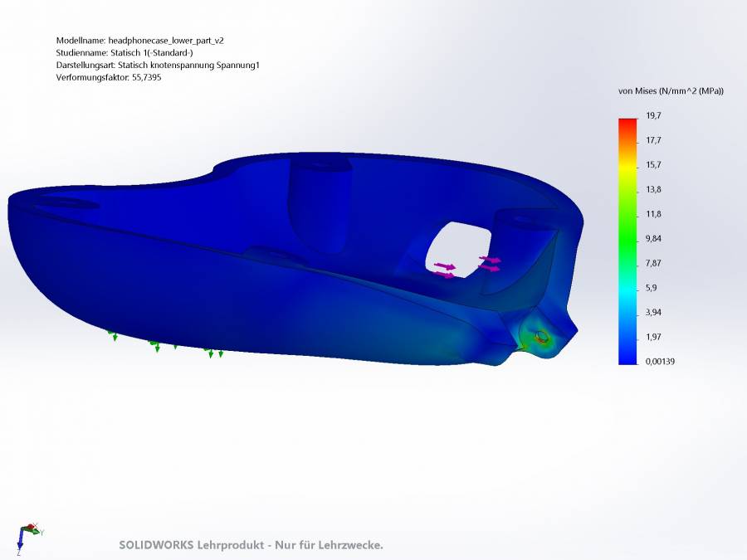This screenshot has width=747, height=560.
Task: Select the right pair of magenta force arrows
Action: point(490,264)
